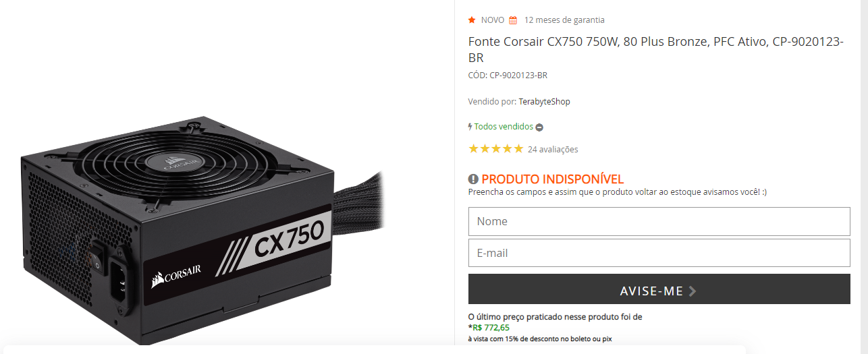
Task: Click the calendar icon next to warranty text
Action: [x=513, y=20]
